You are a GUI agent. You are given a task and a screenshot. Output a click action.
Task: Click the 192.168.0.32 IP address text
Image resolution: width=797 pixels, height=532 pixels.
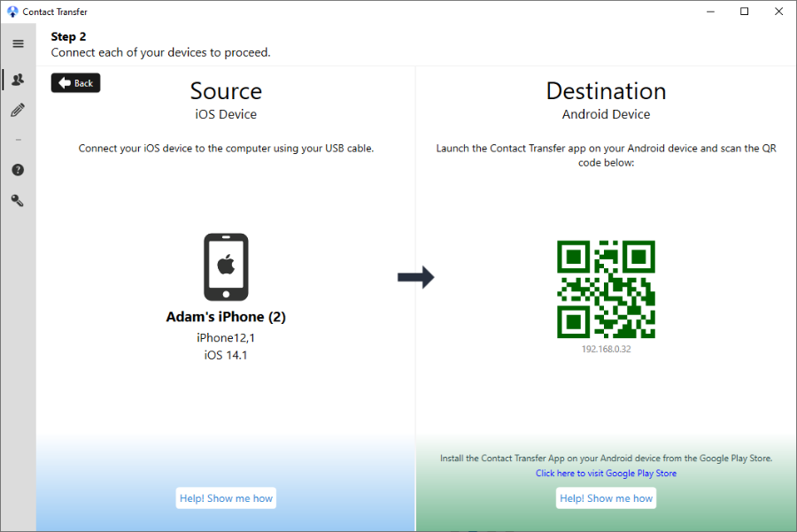tap(606, 350)
